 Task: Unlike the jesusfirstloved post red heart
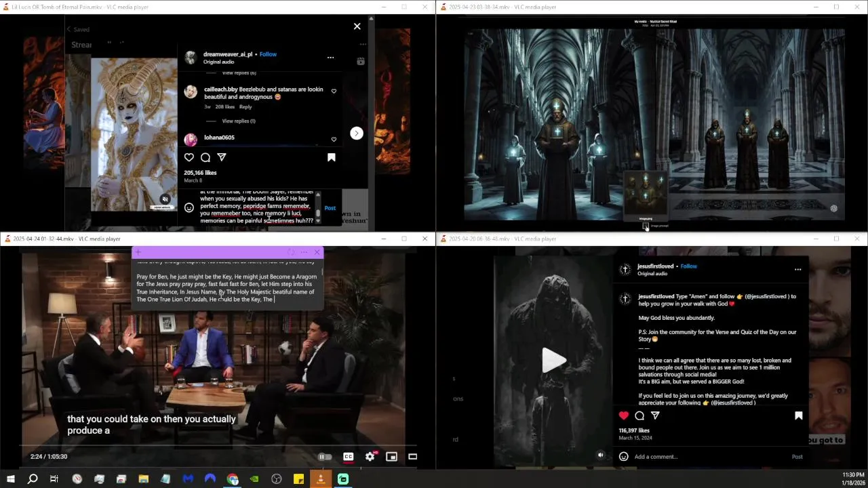[623, 415]
